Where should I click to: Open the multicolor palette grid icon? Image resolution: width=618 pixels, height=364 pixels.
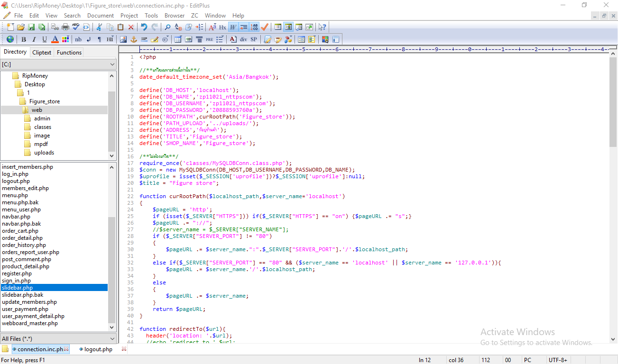pos(65,39)
